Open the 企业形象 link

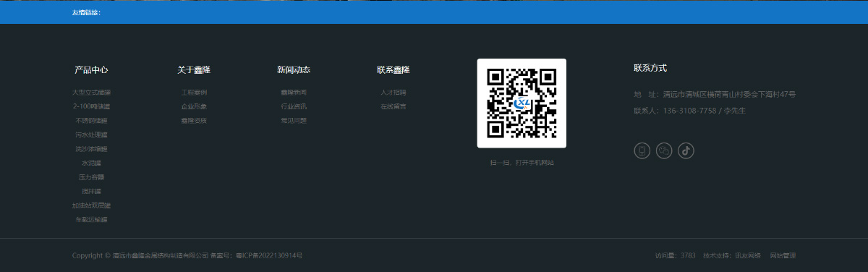coord(194,106)
